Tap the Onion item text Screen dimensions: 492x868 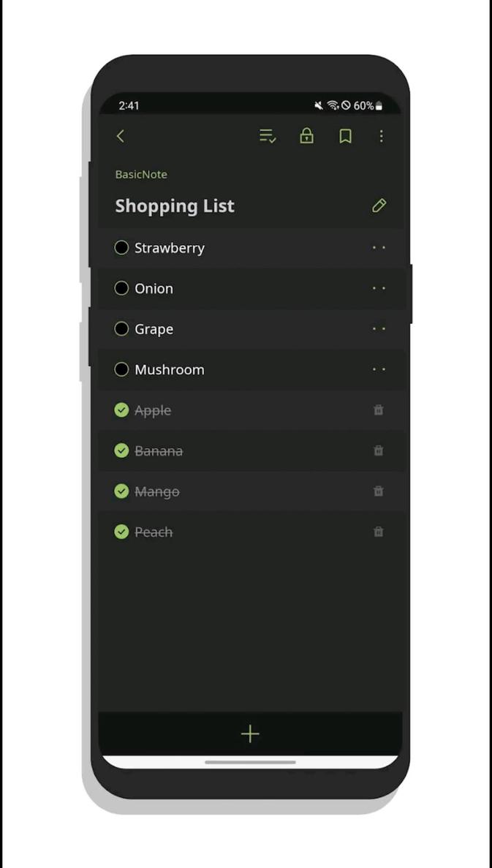click(154, 288)
